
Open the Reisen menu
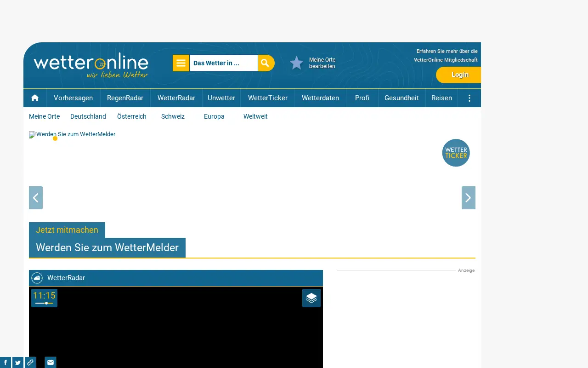[x=441, y=98]
